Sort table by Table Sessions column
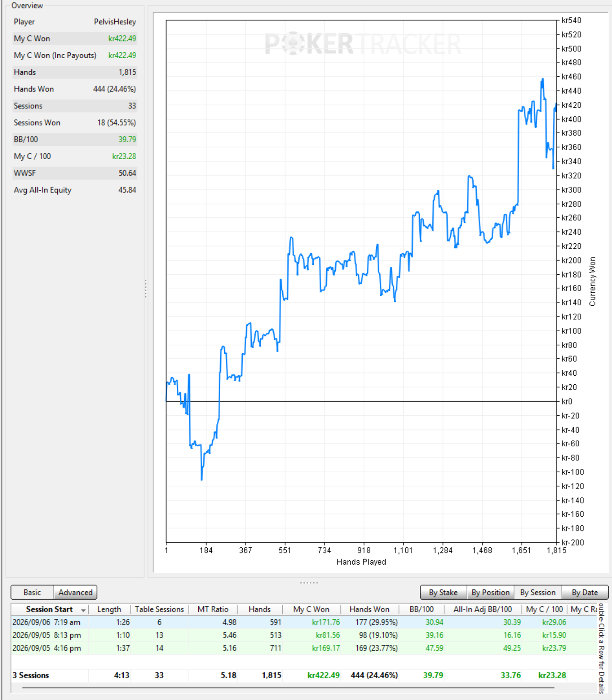612x700 pixels. click(159, 609)
